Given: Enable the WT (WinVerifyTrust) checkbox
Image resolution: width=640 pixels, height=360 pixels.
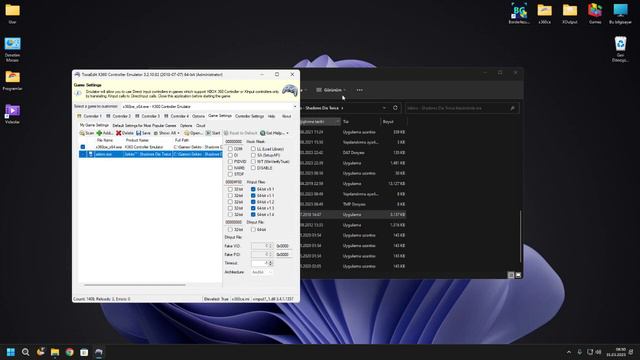Looking at the screenshot, I should point(253,162).
